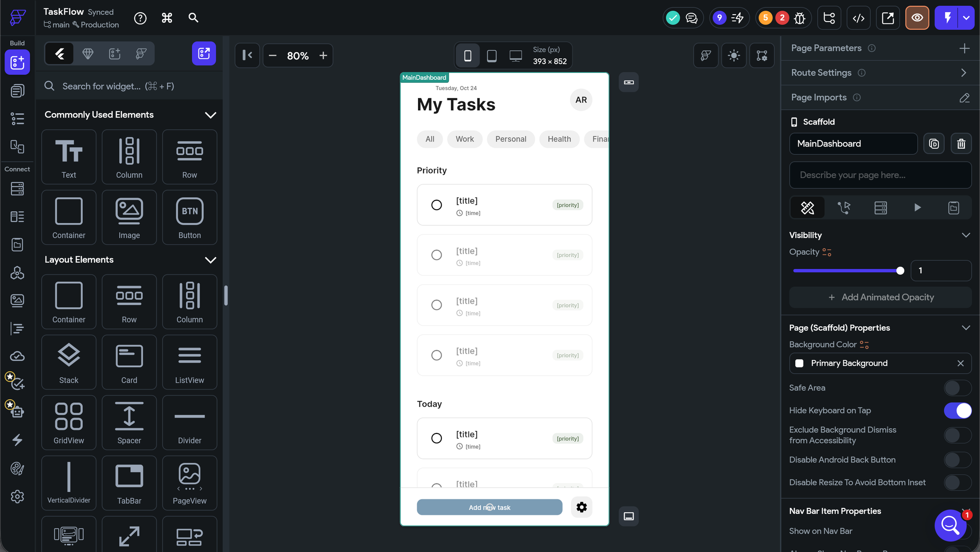Click the widget search field
Viewport: 980px width, 552px height.
(x=129, y=86)
